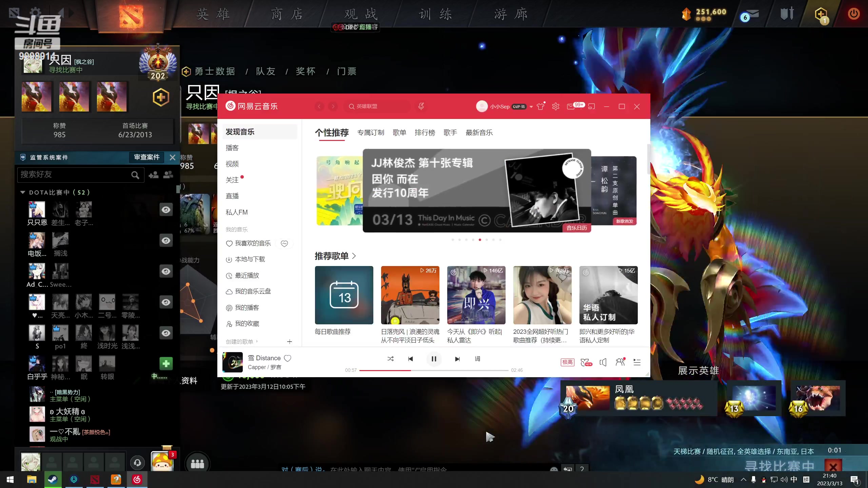This screenshot has height=488, width=868.
Task: Click the add friend icon beside friend search
Action: pos(154,175)
